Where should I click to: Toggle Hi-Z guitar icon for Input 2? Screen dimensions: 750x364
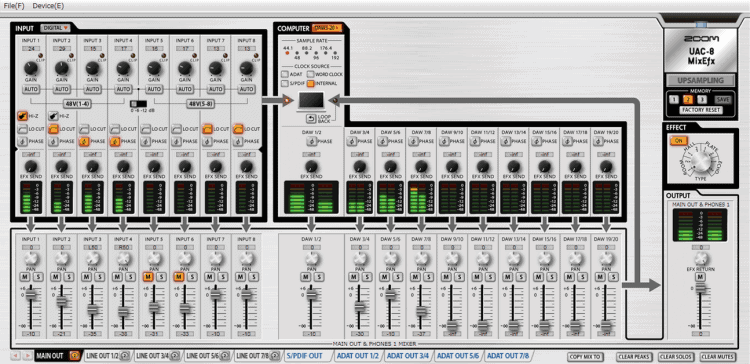(53, 116)
